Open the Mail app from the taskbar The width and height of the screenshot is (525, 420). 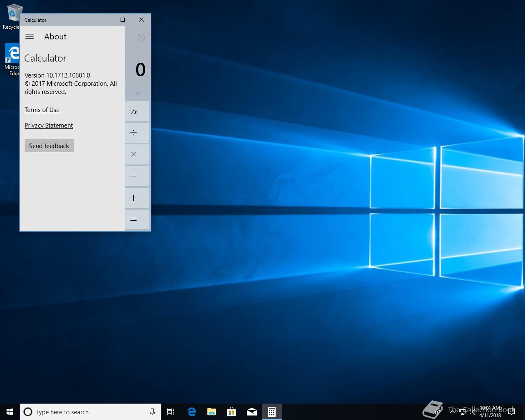251,412
